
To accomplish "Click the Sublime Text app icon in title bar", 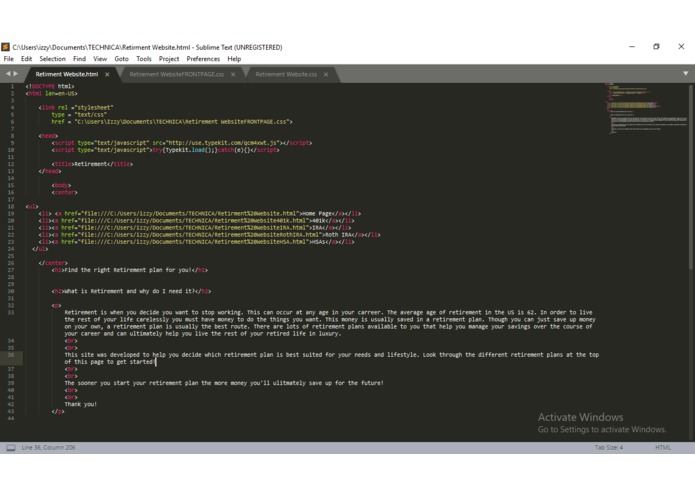I will [x=5, y=47].
